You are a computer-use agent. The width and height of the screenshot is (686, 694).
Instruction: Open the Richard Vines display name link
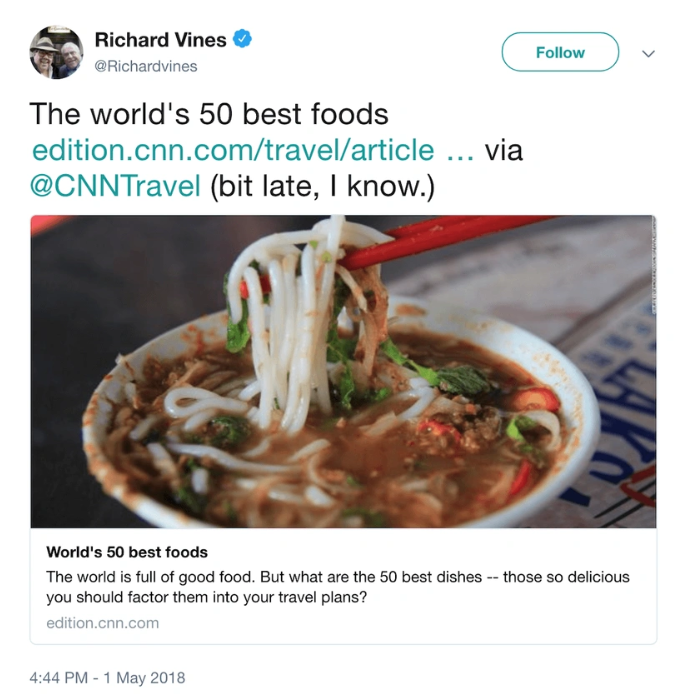[161, 40]
